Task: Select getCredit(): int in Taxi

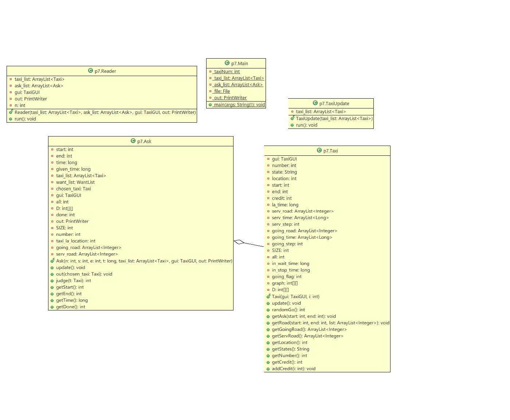Action: click(x=287, y=362)
